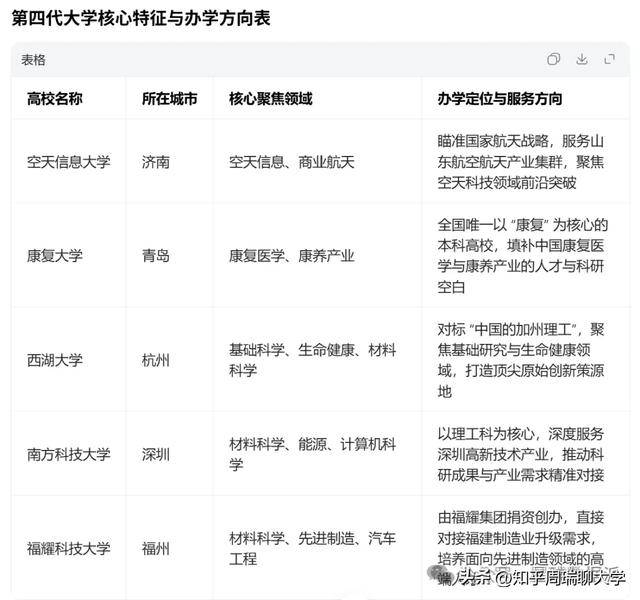Click the title 第四代大学核心特征与办学方向表
Image resolution: width=640 pixels, height=600 pixels.
coord(140,19)
